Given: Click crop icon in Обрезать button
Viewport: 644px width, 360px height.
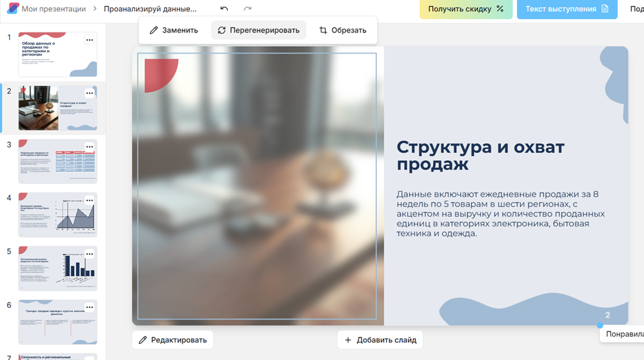Looking at the screenshot, I should [x=323, y=30].
